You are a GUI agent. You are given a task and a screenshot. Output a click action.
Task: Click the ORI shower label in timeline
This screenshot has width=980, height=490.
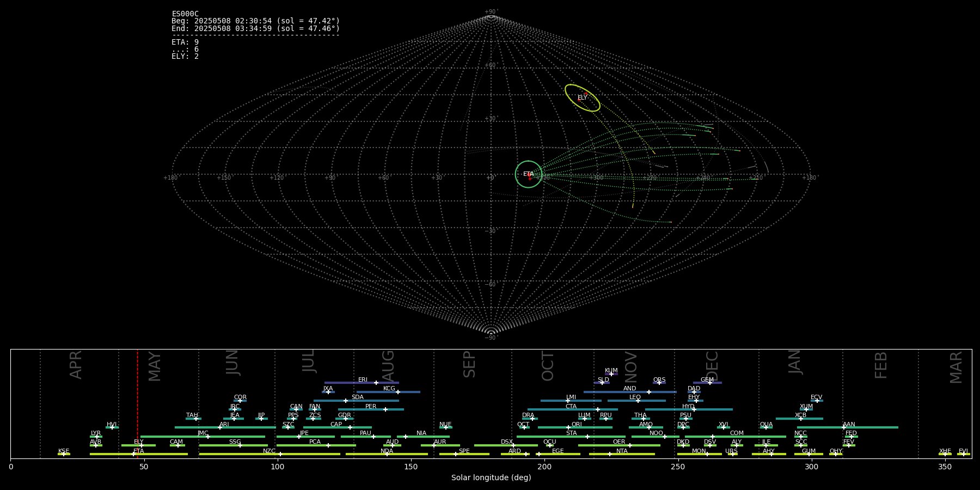[577, 424]
